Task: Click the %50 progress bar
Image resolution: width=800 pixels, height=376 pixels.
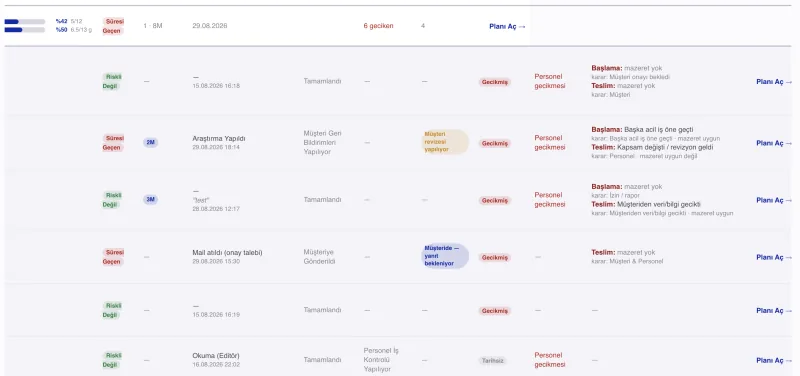Action: click(24, 30)
